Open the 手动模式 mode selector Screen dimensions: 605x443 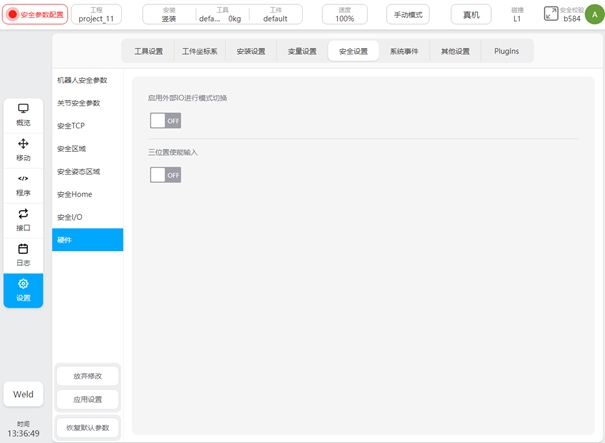[x=407, y=15]
